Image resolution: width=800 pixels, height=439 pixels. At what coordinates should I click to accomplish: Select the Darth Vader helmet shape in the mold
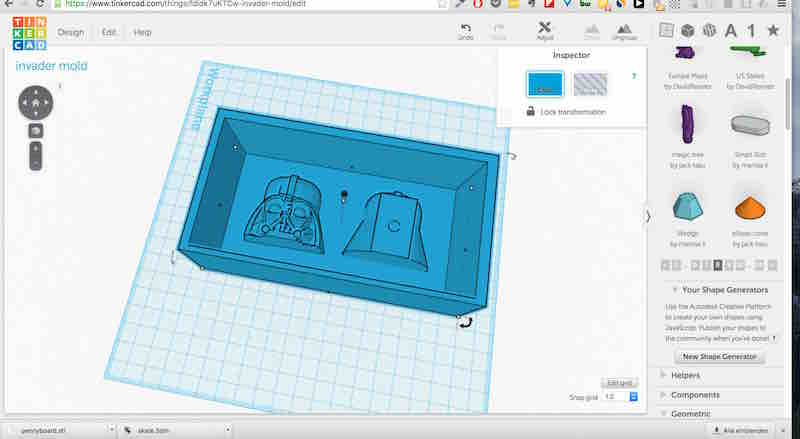pyautogui.click(x=283, y=214)
